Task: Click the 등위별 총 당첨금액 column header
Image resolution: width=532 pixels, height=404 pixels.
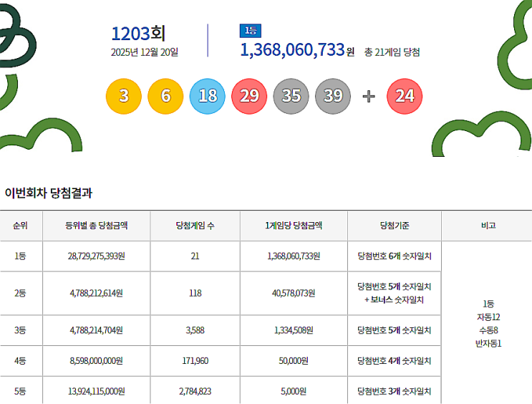Action: click(97, 226)
